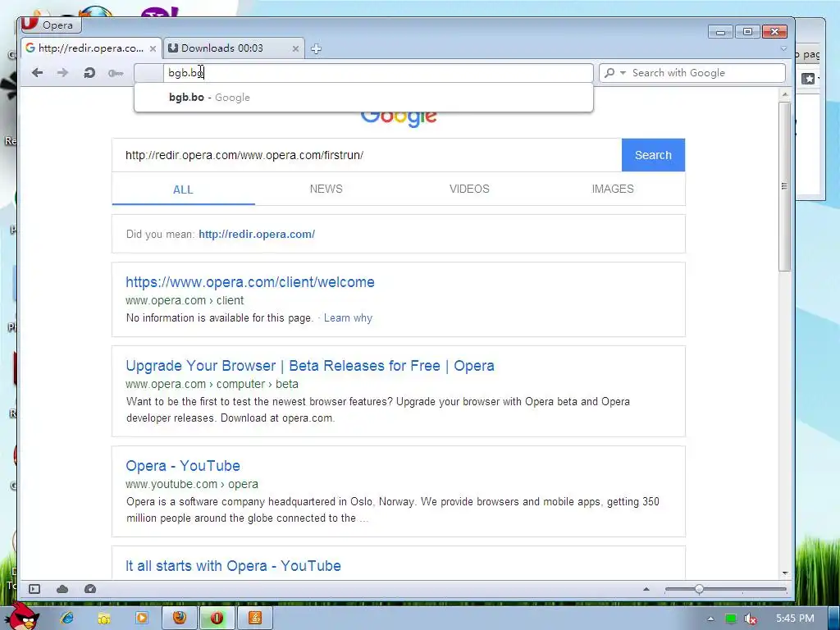Click the address bar with bgb.bo text
This screenshot has width=840, height=630.
[x=363, y=73]
